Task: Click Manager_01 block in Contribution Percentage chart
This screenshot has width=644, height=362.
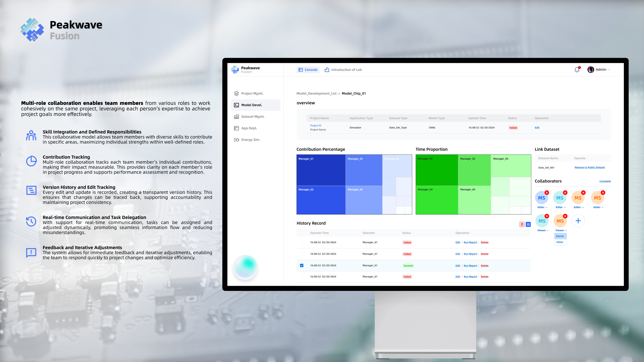Action: tap(321, 170)
